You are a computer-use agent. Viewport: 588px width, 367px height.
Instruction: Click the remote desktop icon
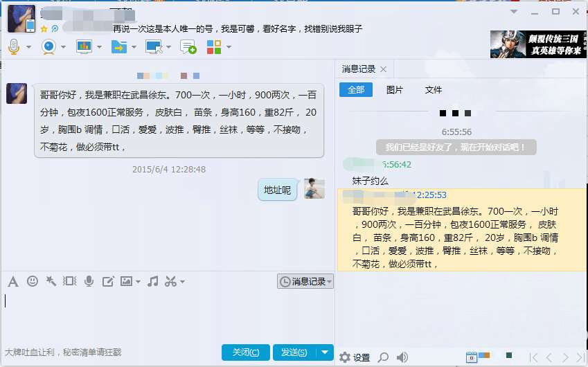tap(154, 47)
